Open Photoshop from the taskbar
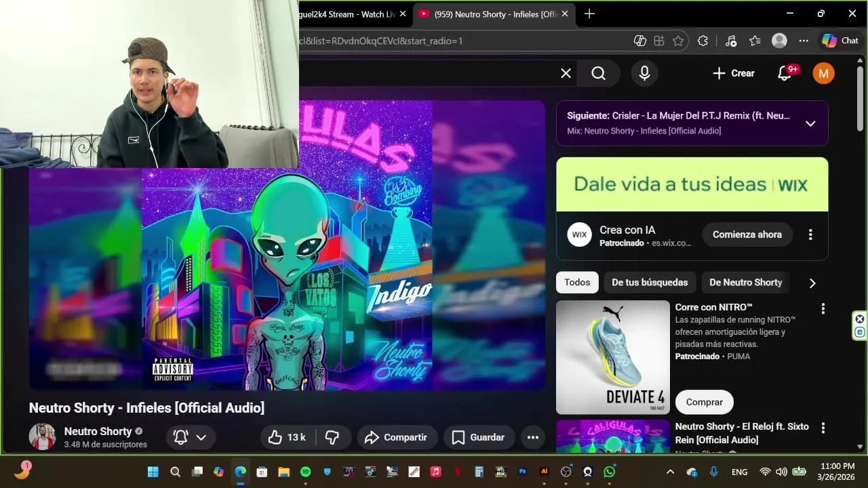Image resolution: width=868 pixels, height=488 pixels. 522,472
